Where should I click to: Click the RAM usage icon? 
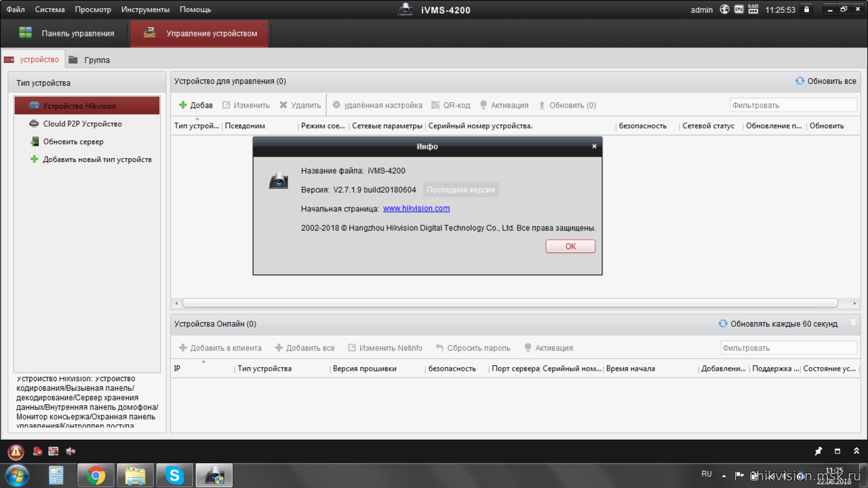pyautogui.click(x=753, y=9)
